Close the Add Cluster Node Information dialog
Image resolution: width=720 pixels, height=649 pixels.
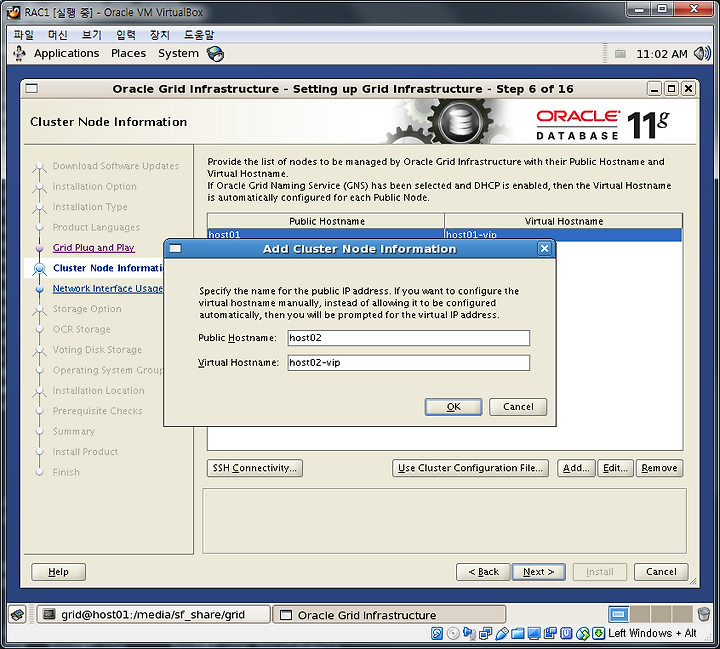coord(544,248)
